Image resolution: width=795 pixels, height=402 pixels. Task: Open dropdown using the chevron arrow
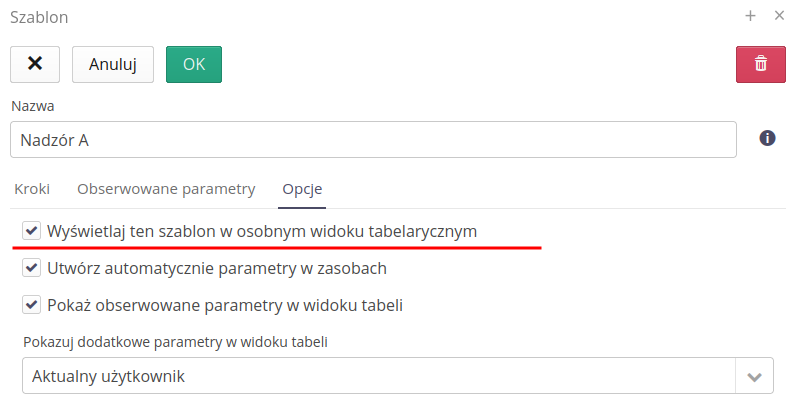(x=755, y=377)
